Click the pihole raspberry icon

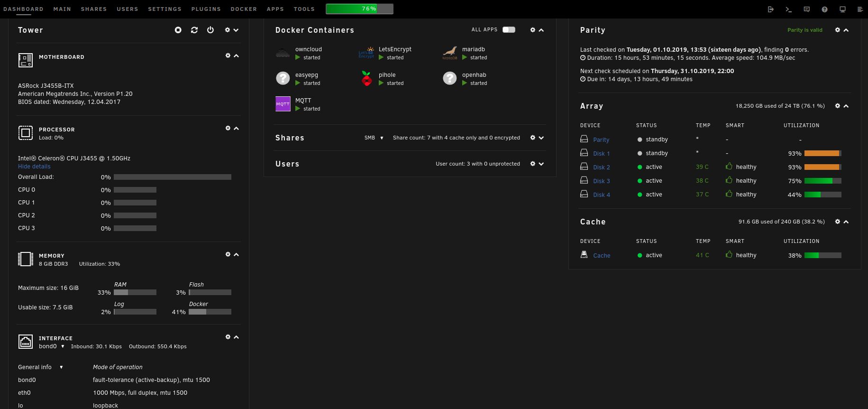pos(366,78)
